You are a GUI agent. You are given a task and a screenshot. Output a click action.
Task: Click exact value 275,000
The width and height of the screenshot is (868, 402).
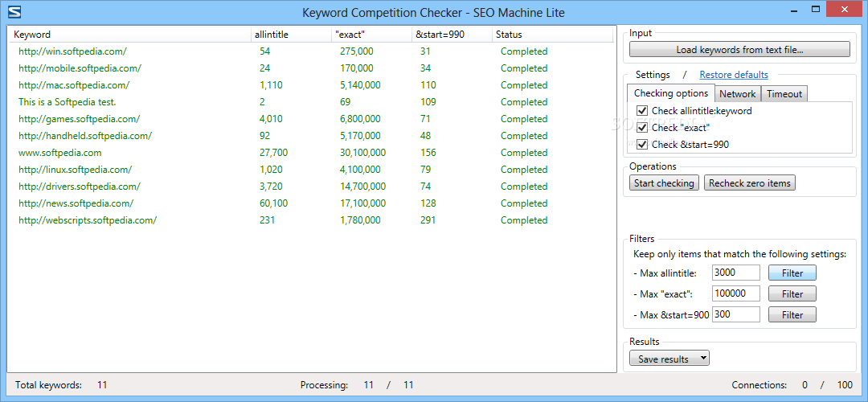357,51
